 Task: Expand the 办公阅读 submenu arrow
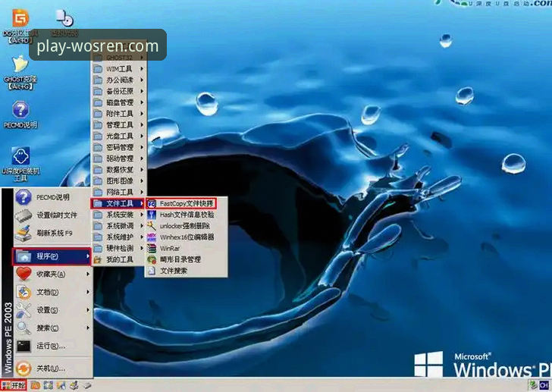pyautogui.click(x=142, y=80)
